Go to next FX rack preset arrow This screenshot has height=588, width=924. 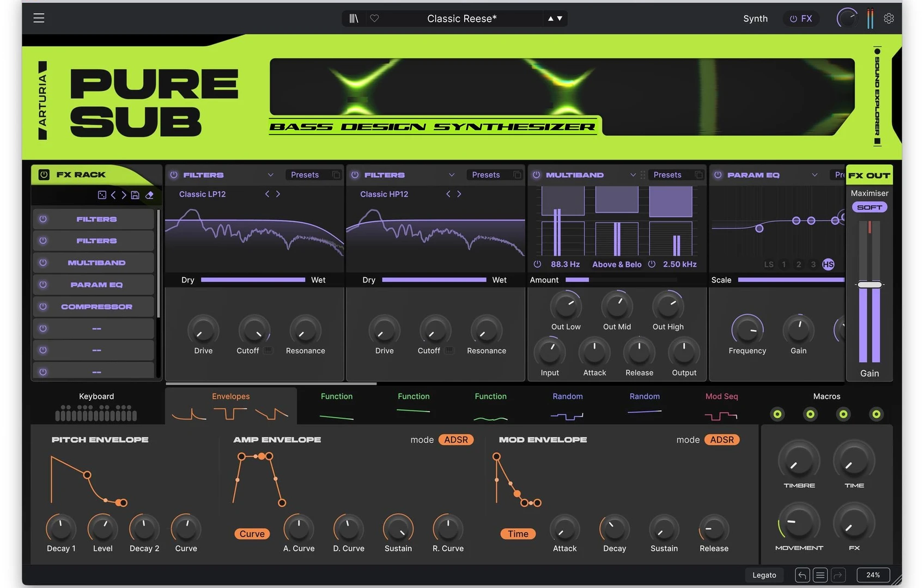[x=124, y=195]
